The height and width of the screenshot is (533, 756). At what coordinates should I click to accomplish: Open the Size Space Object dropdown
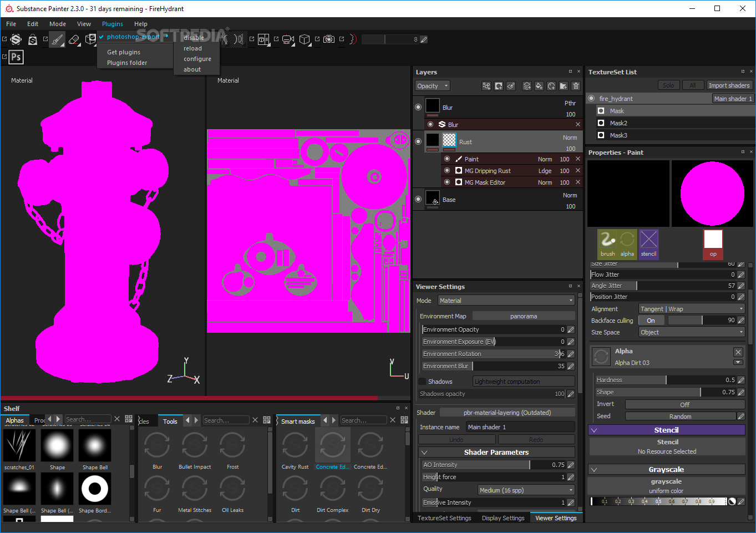tap(692, 332)
